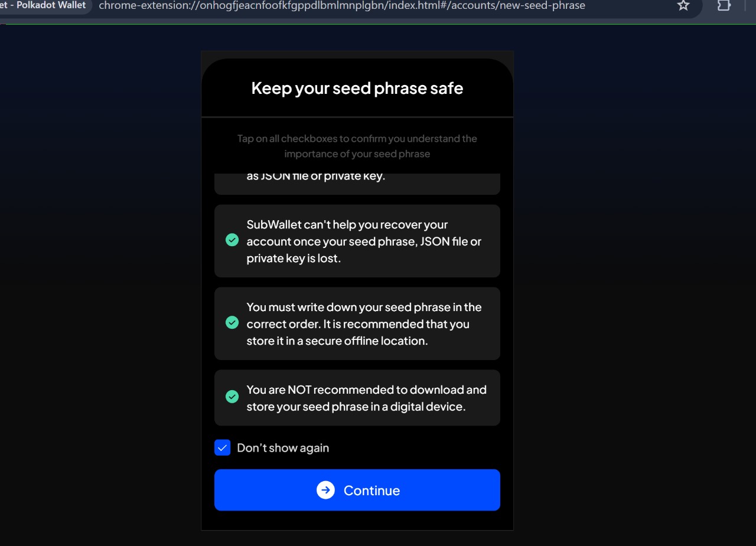Click the chrome-extension URL in the address bar

[x=236, y=6]
